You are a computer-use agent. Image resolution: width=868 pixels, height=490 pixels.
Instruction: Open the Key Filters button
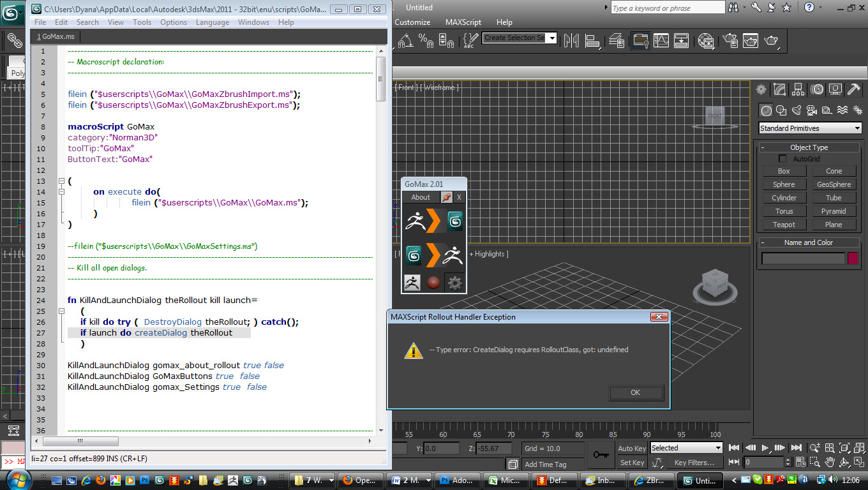point(694,463)
